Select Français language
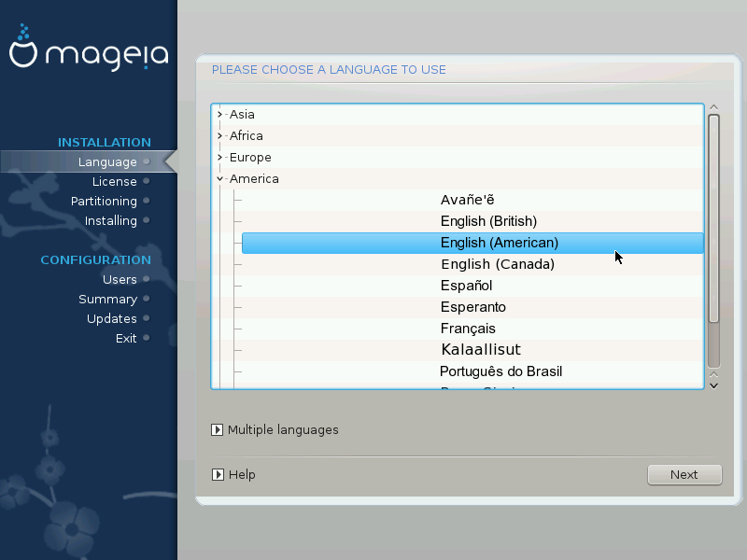The width and height of the screenshot is (747, 560). (468, 329)
